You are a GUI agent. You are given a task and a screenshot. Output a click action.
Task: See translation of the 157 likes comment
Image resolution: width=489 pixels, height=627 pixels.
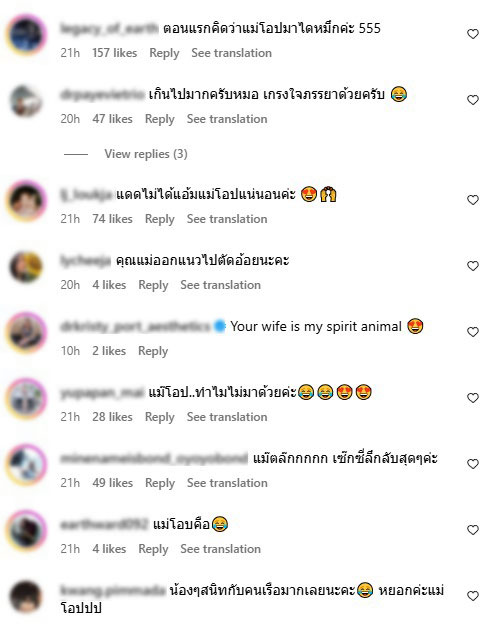tap(232, 53)
